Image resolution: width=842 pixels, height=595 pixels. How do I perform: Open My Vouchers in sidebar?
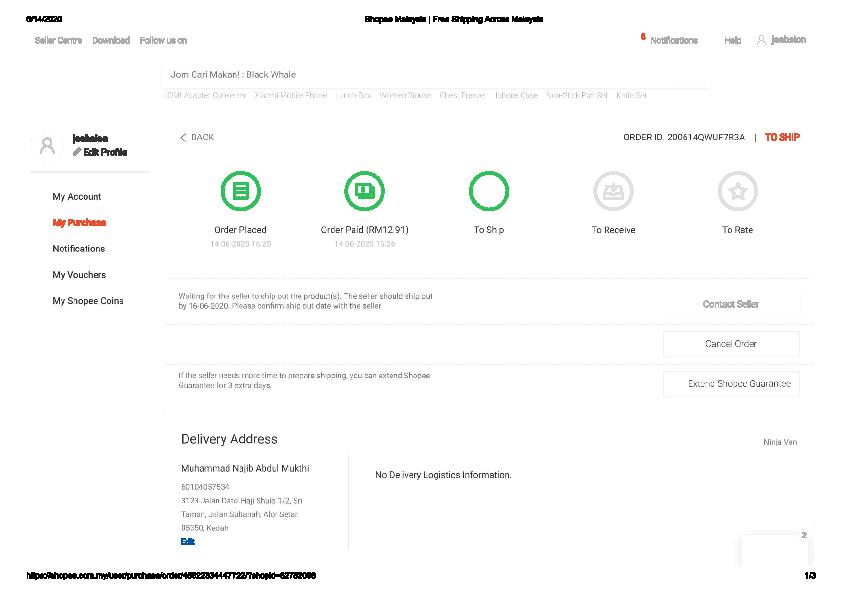point(79,274)
